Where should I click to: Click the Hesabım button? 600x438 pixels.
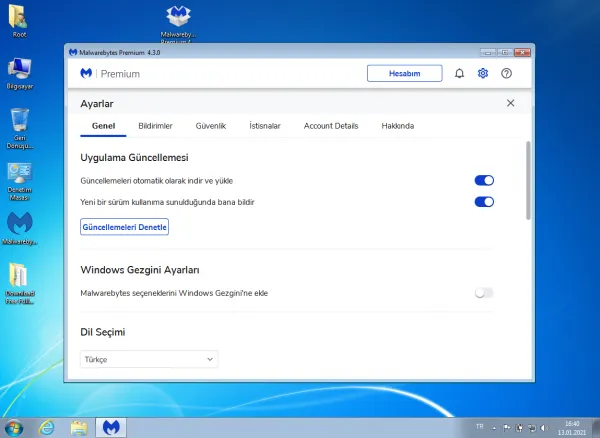click(404, 73)
